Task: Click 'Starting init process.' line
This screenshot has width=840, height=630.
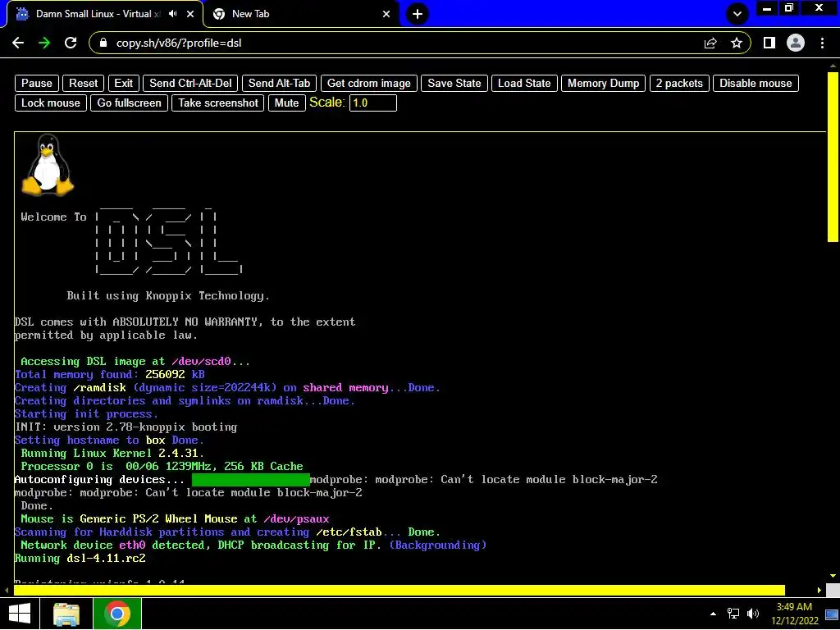Action: point(86,414)
